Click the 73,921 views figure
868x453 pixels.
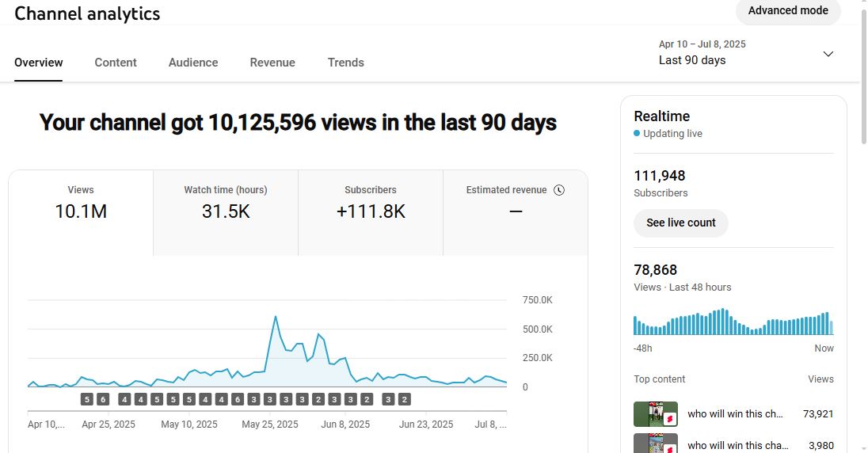[817, 413]
